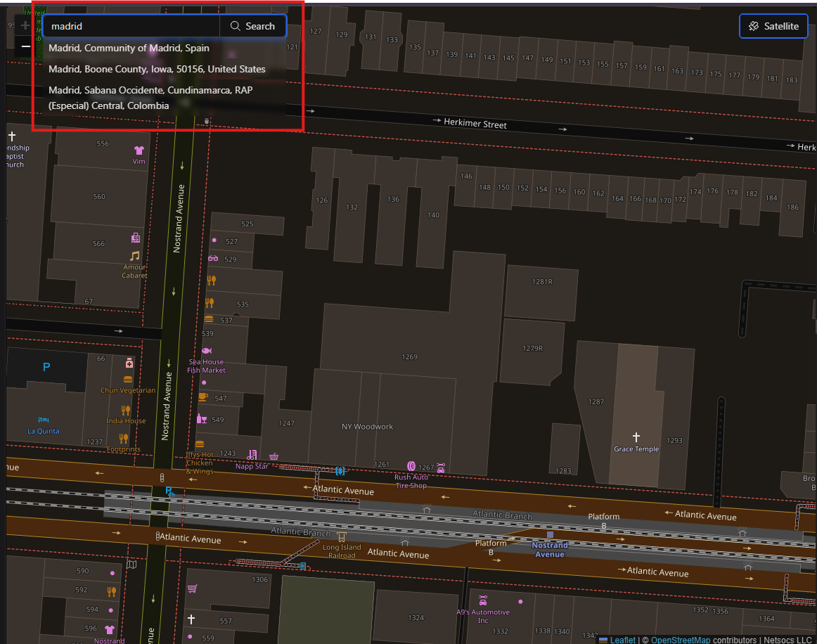
Task: Click the La Quinta hotel bed icon
Action: [44, 420]
